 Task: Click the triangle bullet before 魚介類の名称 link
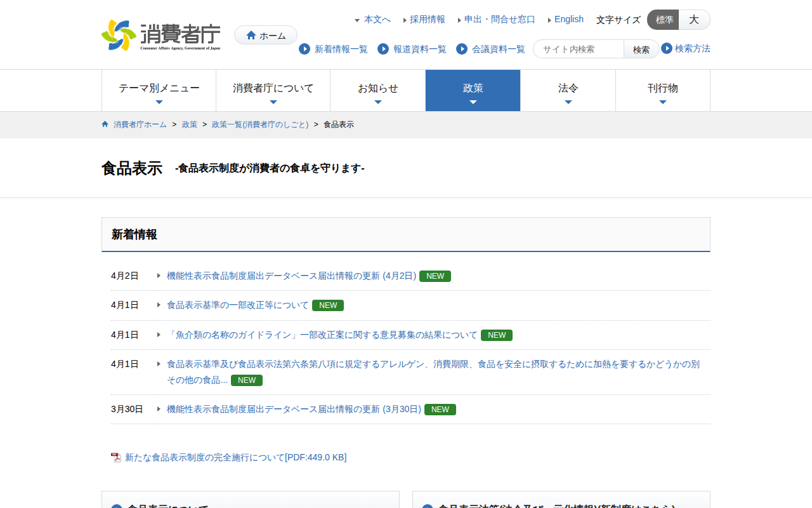pos(159,335)
